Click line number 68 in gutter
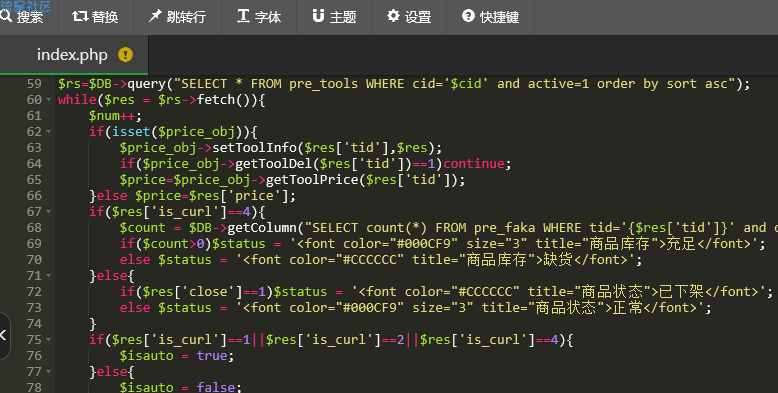This screenshot has height=393, width=778. point(34,228)
